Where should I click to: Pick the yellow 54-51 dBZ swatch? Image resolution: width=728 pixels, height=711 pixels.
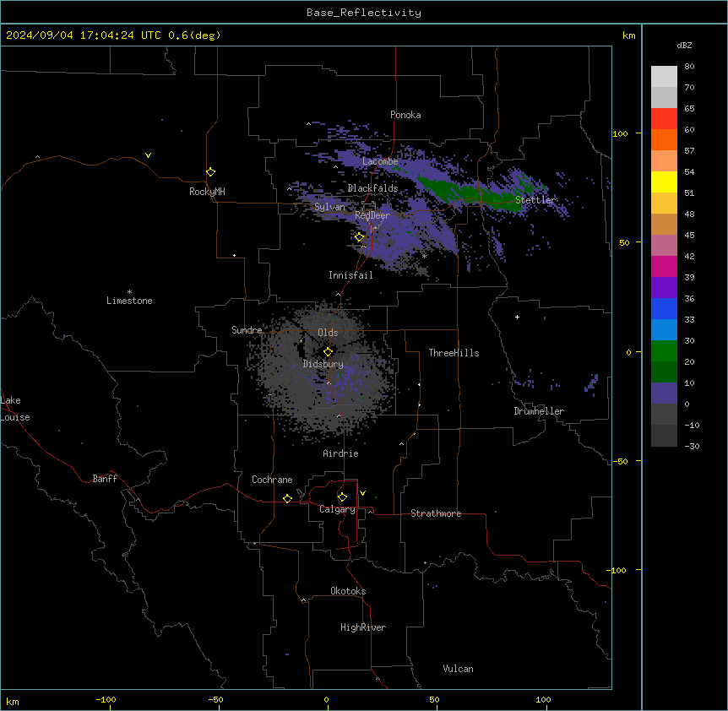click(664, 182)
